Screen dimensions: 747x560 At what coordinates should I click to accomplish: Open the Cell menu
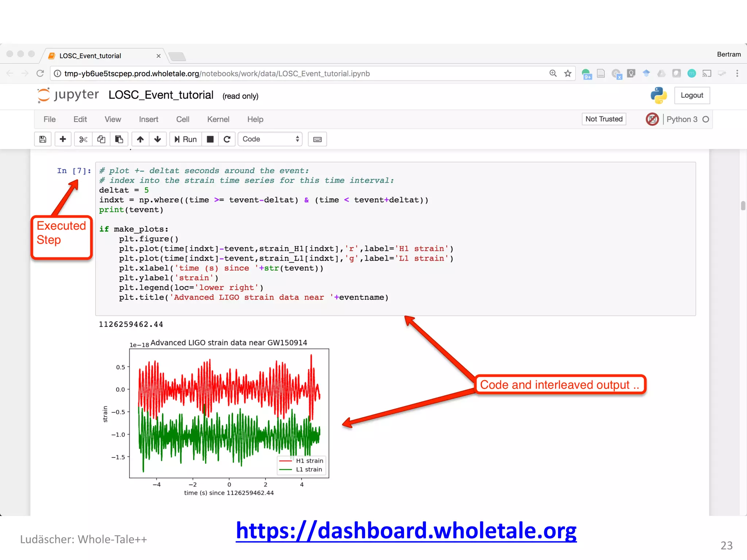point(183,119)
